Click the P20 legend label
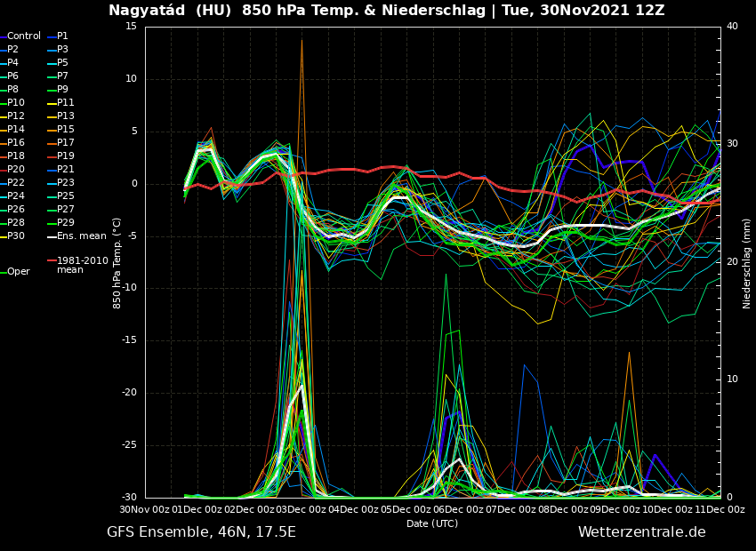Image resolution: width=756 pixels, height=551 pixels. [x=16, y=170]
